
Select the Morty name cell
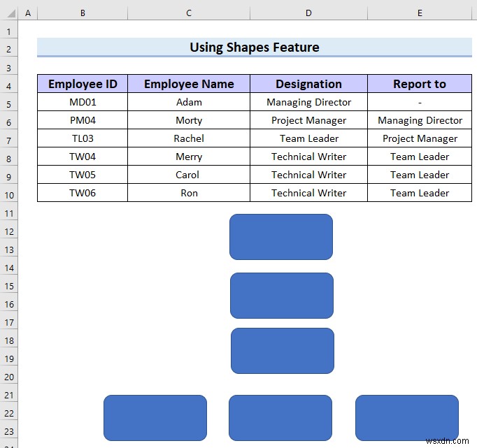(x=189, y=120)
